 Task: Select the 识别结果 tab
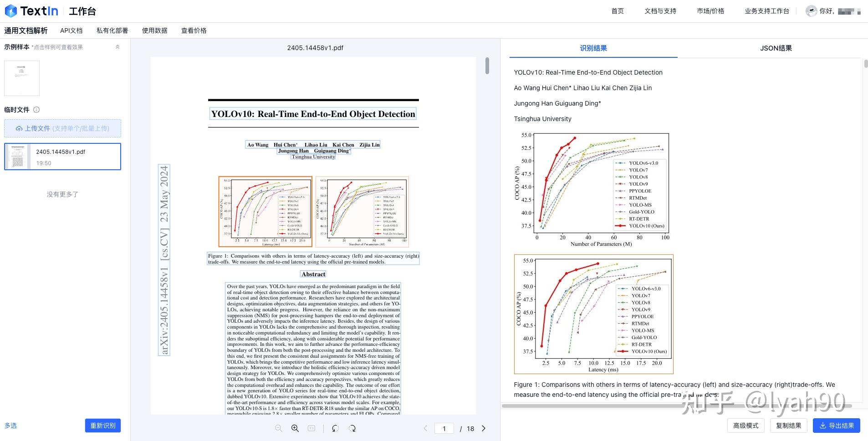(593, 48)
